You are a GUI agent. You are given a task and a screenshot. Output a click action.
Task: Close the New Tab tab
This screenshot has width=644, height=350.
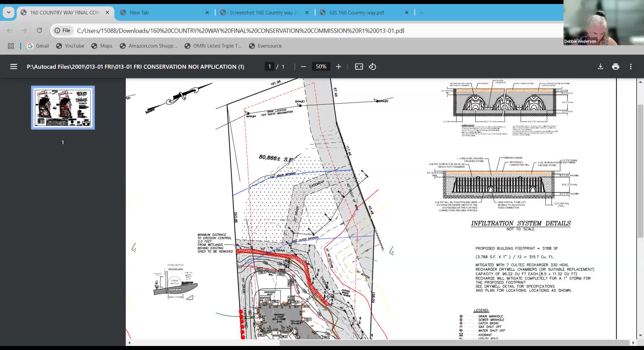(x=207, y=12)
